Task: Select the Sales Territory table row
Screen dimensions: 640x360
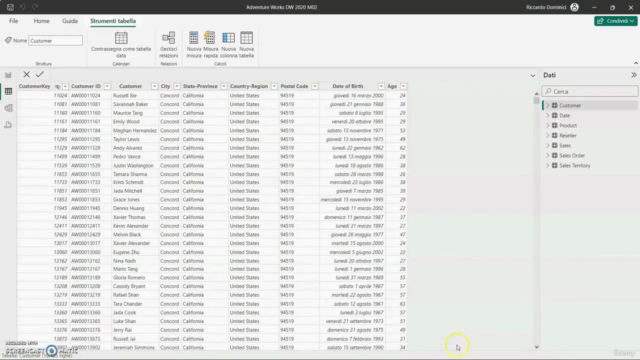Action: 590,165
